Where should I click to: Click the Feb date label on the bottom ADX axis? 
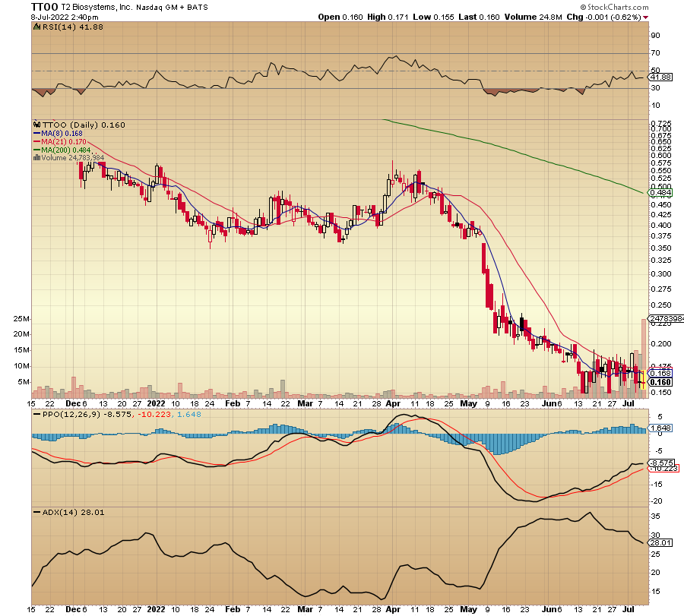click(x=233, y=609)
